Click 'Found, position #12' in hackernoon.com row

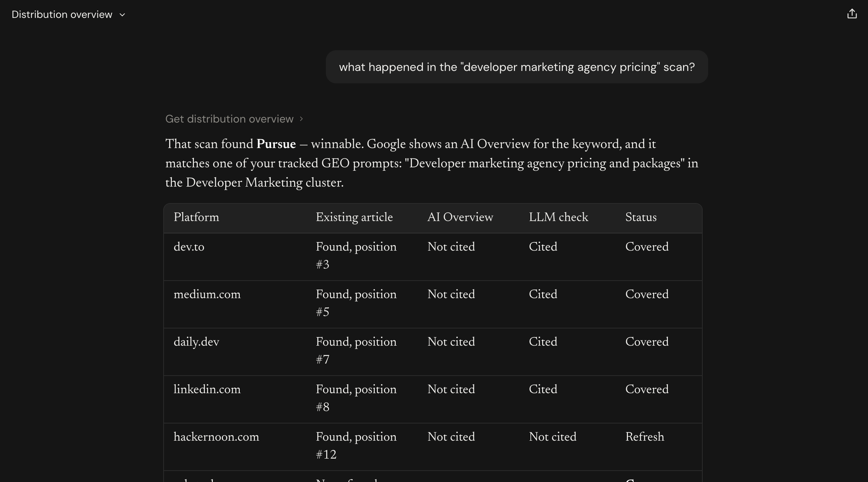click(x=356, y=446)
